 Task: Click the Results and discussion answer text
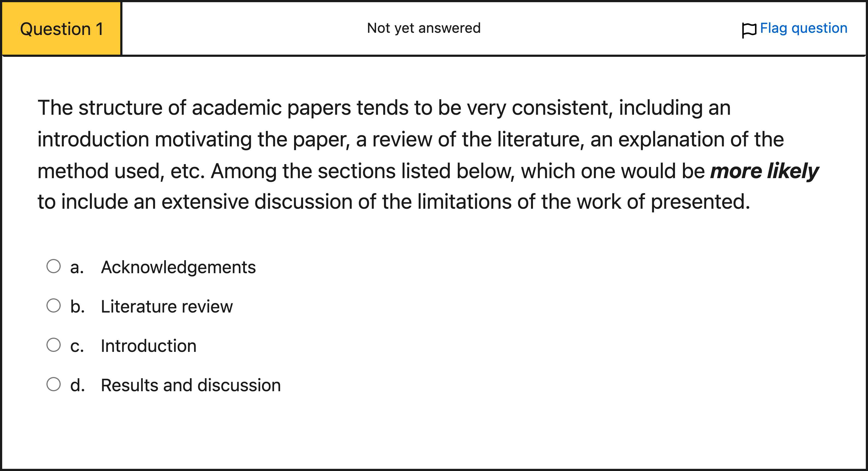(191, 385)
